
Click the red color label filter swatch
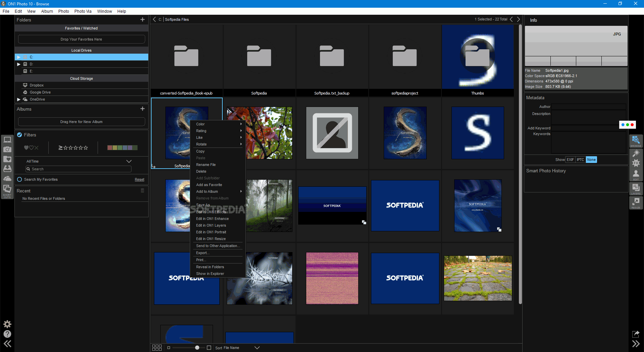[x=110, y=148]
